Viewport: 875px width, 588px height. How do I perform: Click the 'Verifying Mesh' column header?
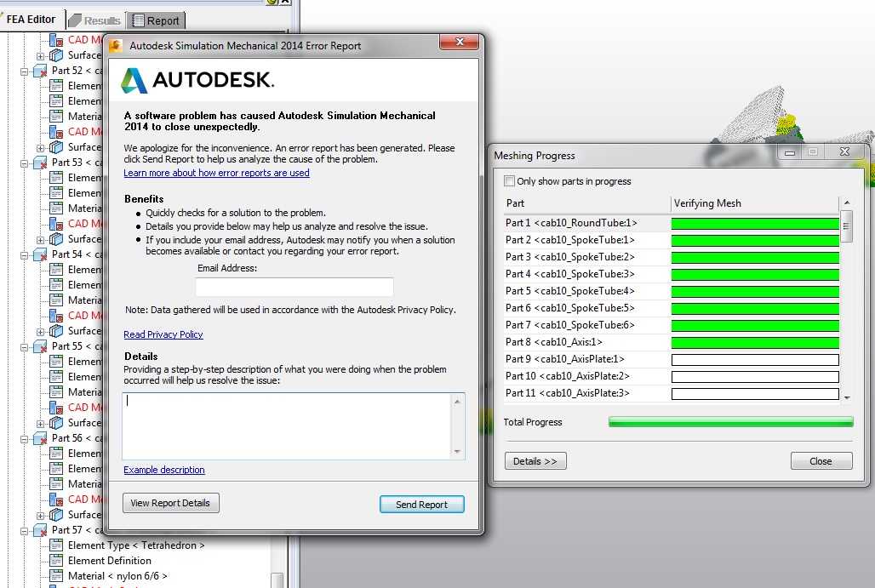(755, 203)
